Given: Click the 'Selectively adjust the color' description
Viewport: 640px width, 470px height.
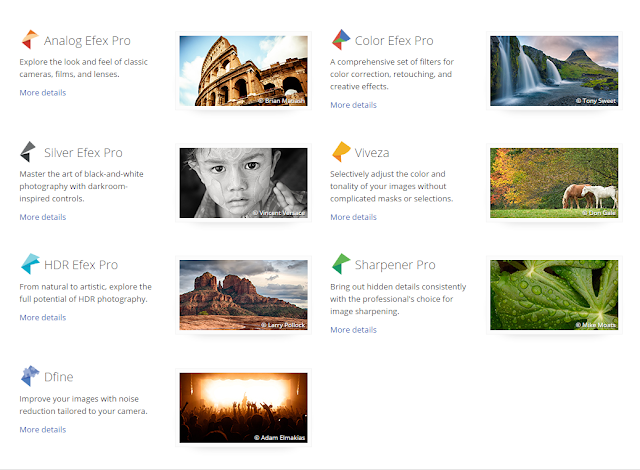Looking at the screenshot, I should [x=391, y=186].
